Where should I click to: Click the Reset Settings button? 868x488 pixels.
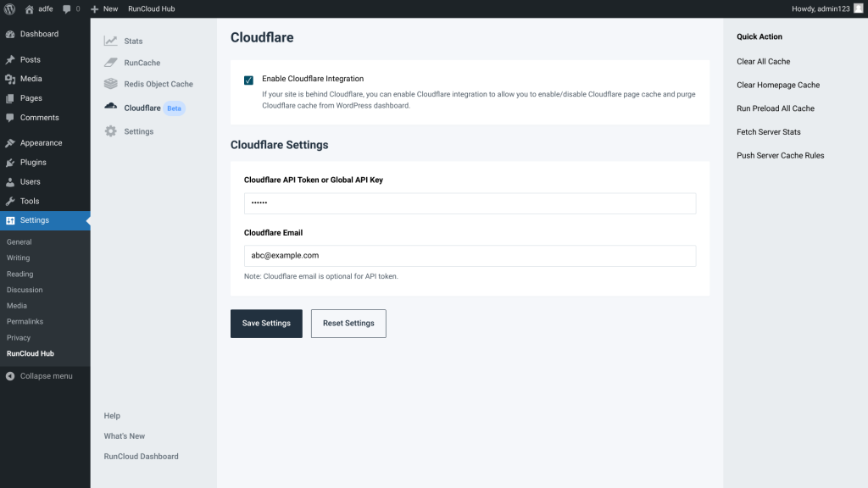pos(348,323)
